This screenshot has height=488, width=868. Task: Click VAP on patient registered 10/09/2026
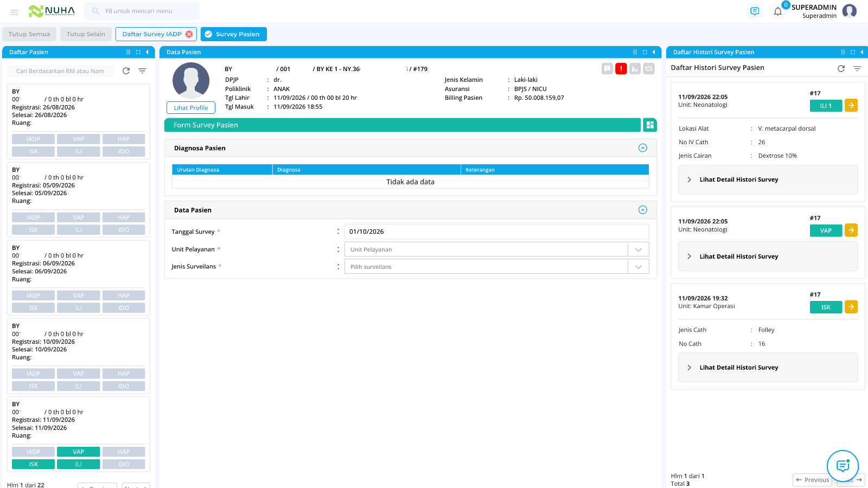coord(79,374)
